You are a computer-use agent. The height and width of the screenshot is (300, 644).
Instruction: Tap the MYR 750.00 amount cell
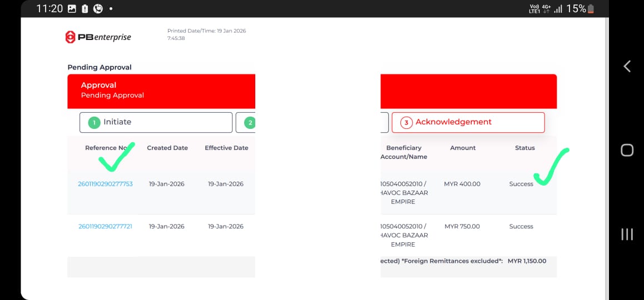click(462, 227)
